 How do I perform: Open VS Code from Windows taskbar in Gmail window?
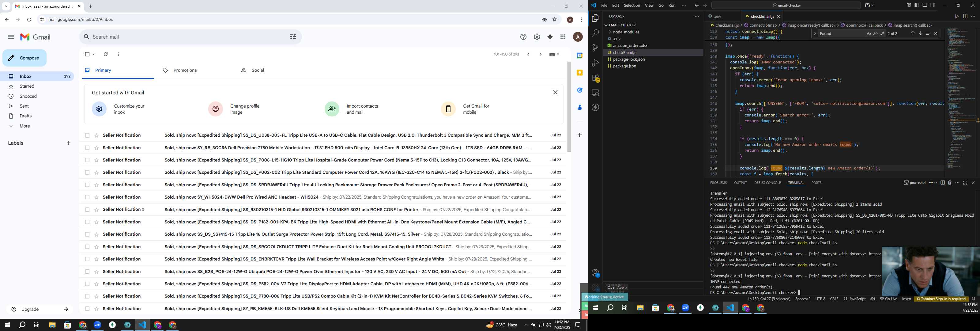142,325
